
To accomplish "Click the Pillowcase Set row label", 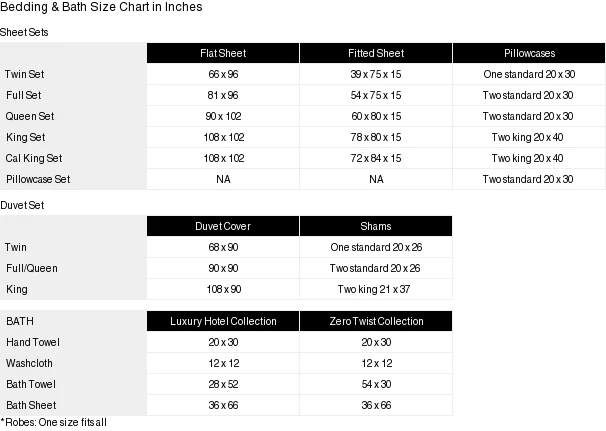I will 38,179.
